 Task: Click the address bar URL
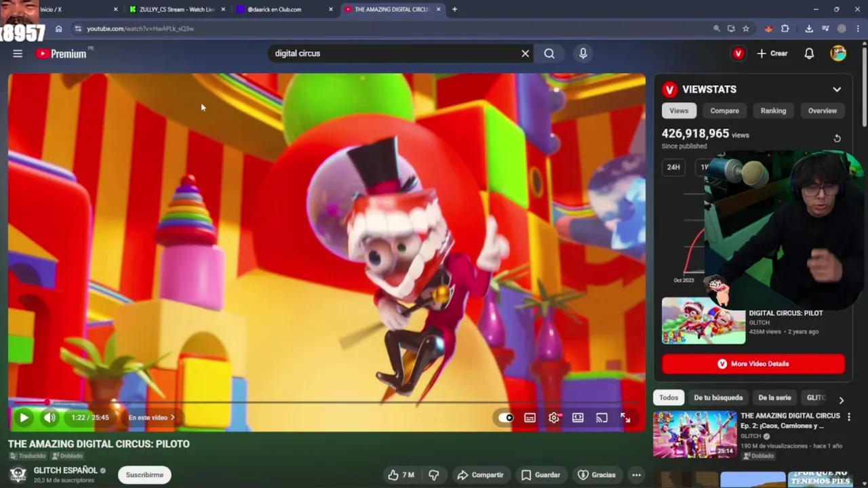click(x=140, y=29)
